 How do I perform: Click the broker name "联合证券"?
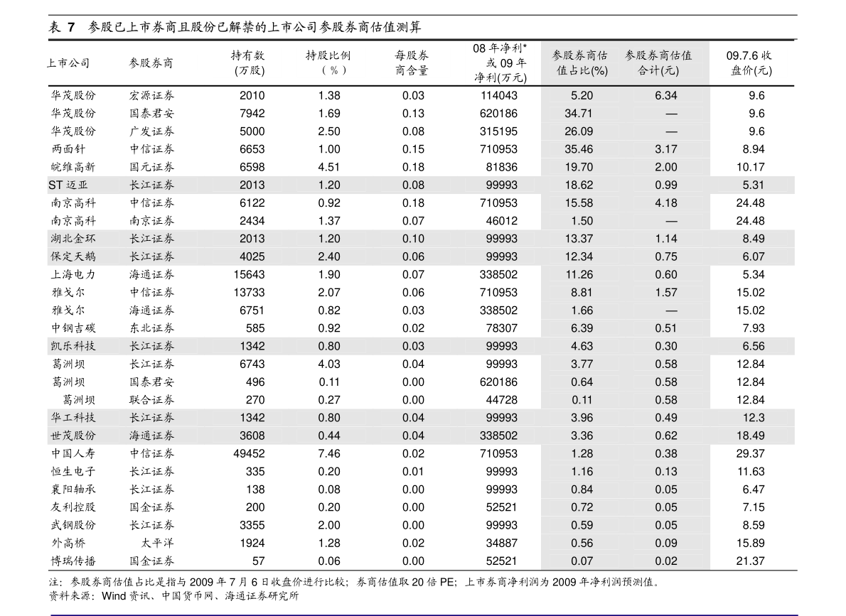[x=151, y=400]
